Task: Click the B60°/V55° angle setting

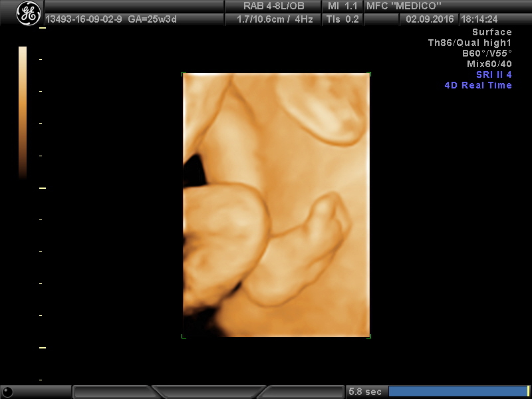Action: (487, 53)
